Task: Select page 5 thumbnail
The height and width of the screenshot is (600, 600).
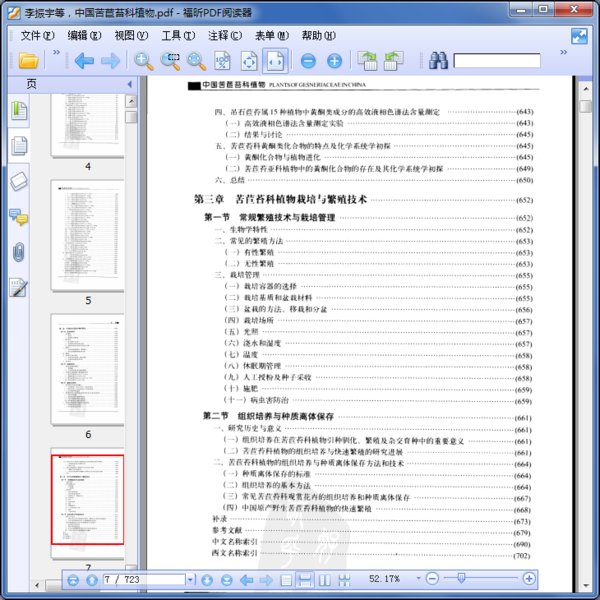Action: click(88, 235)
